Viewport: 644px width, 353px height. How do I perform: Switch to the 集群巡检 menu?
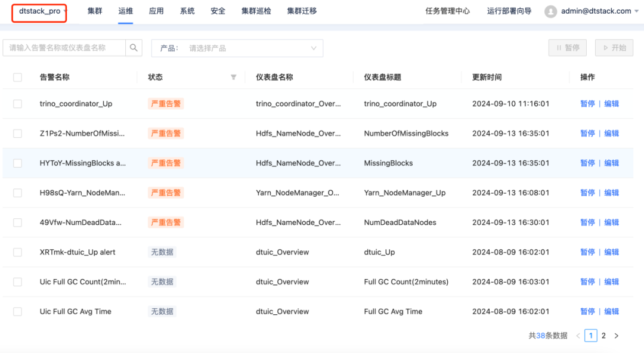coord(256,11)
